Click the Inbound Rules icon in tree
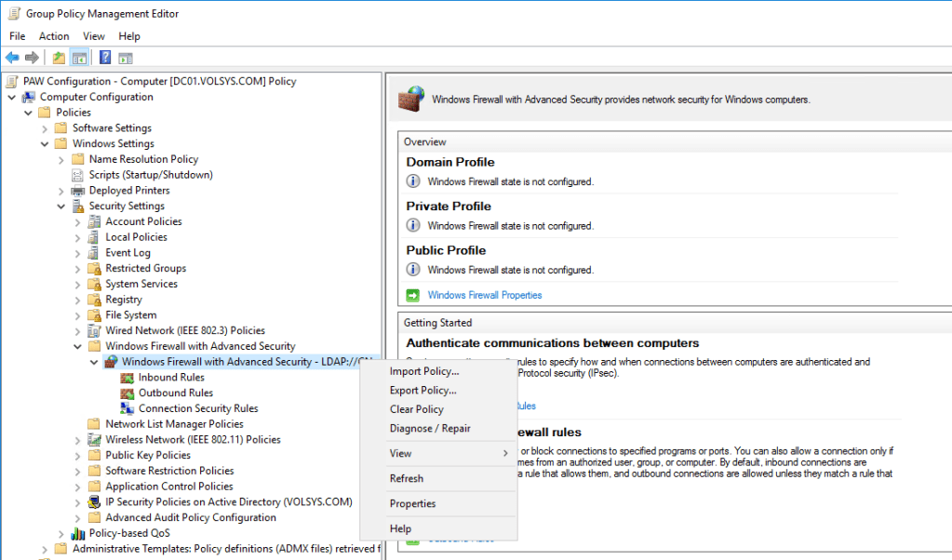Screen dimensions: 952x560 tap(127, 378)
